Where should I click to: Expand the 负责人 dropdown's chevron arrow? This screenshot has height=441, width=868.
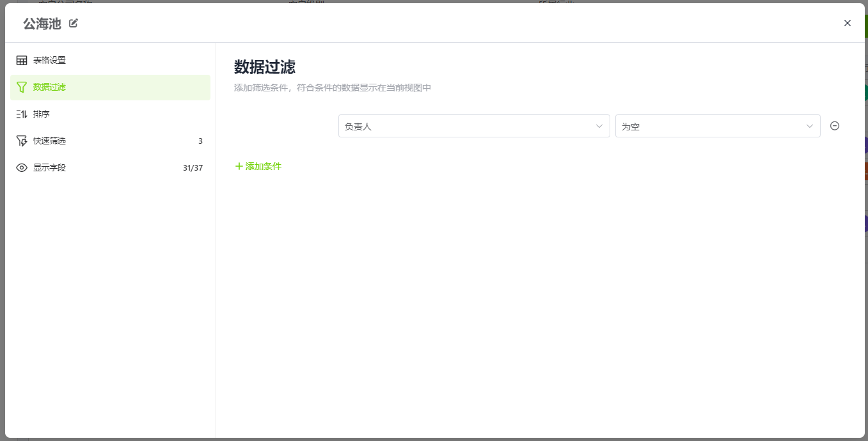point(599,126)
